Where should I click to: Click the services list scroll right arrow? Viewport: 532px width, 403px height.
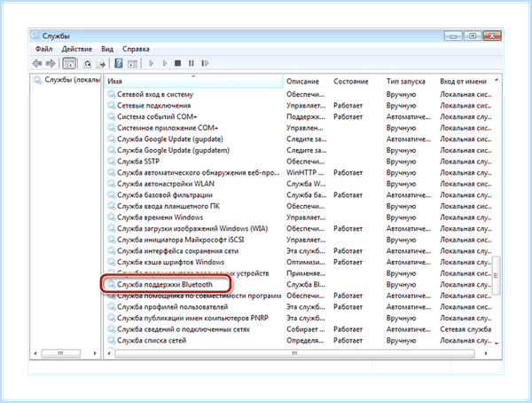pos(486,353)
